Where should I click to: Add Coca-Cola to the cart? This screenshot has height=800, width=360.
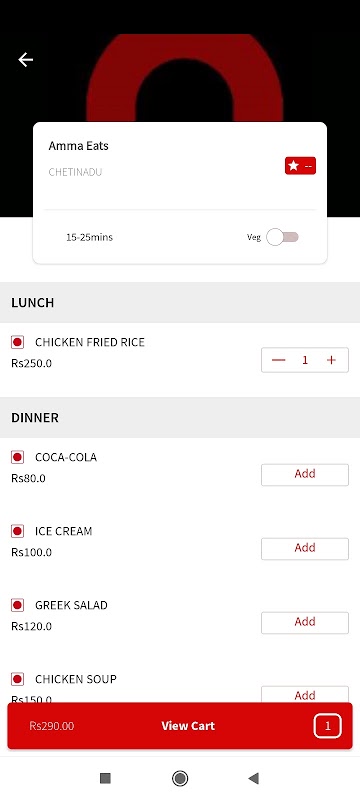point(305,474)
